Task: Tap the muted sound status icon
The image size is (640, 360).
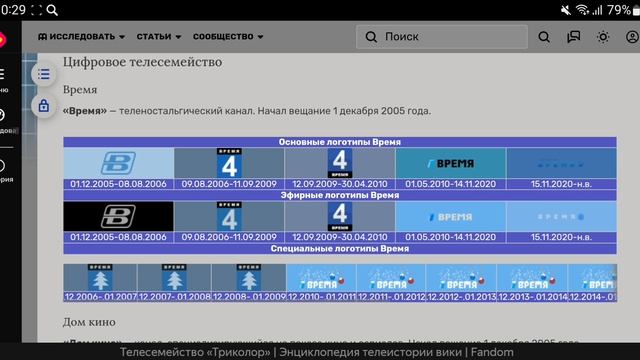Action: tap(566, 10)
